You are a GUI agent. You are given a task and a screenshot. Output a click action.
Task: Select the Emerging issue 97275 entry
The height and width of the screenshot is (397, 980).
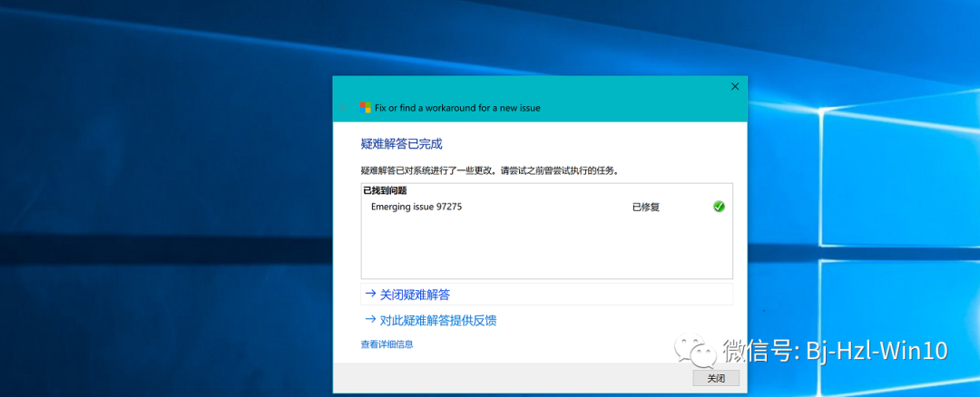point(416,207)
